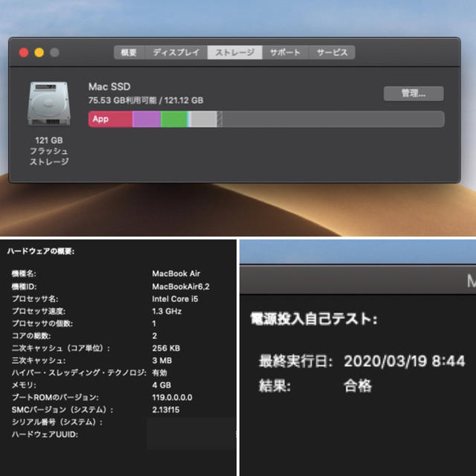Click the test result 合格
The height and width of the screenshot is (476, 476).
point(358,386)
